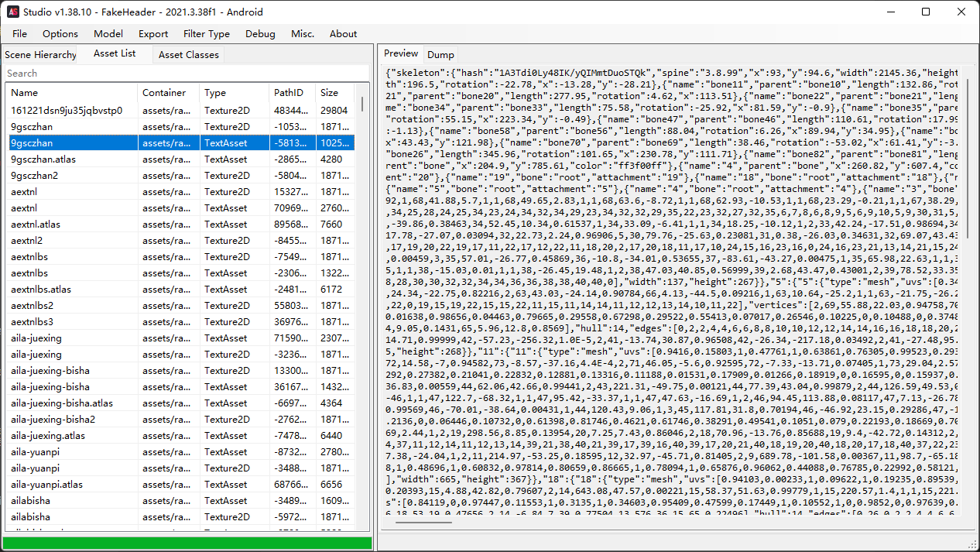Select the 161221dsn9ju35jqbvstp0 asset row
The image size is (980, 552).
[180, 111]
